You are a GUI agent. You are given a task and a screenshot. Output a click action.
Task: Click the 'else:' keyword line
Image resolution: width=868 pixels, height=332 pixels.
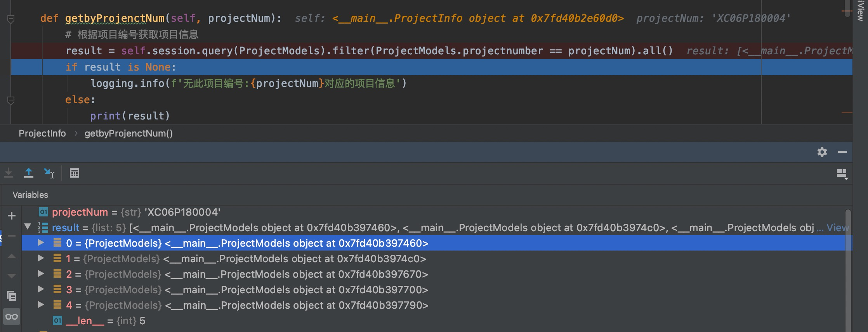(80, 100)
